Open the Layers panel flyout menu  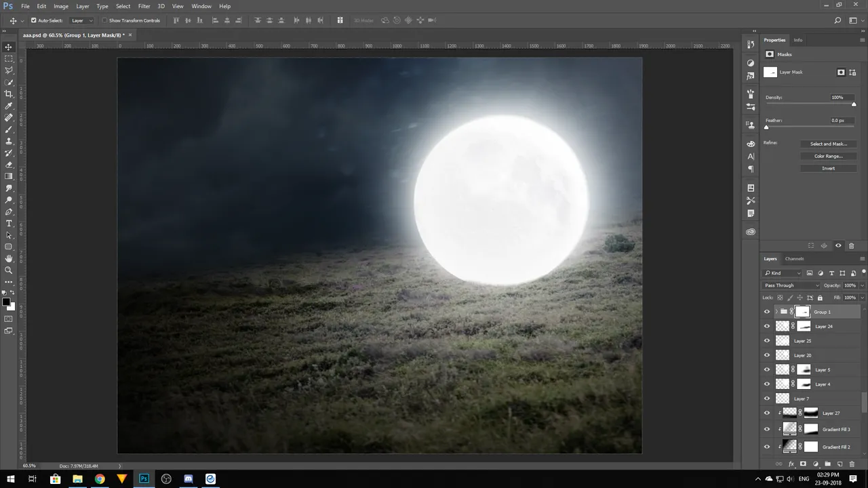[863, 258]
